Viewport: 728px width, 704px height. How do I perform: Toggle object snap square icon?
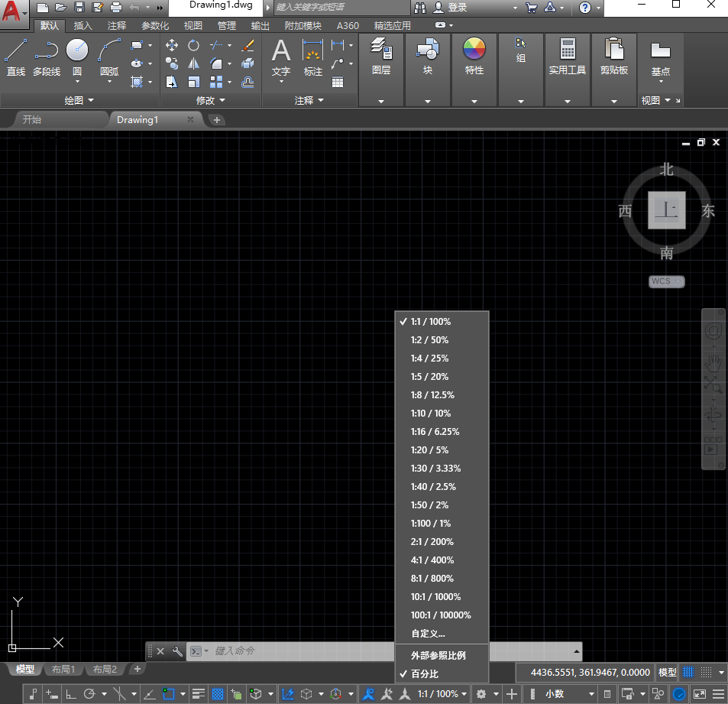[169, 694]
